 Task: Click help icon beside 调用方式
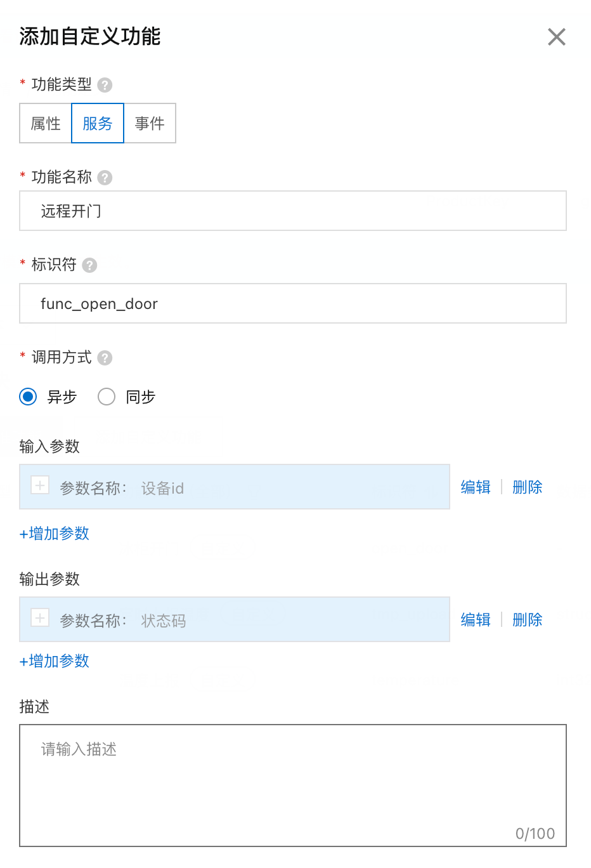click(105, 358)
